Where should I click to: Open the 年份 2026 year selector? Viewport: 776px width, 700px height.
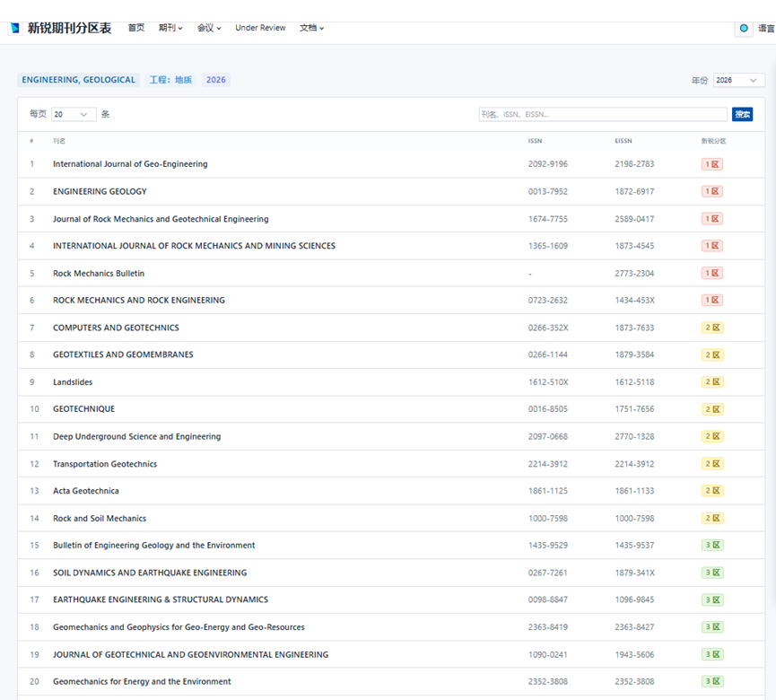coord(738,80)
